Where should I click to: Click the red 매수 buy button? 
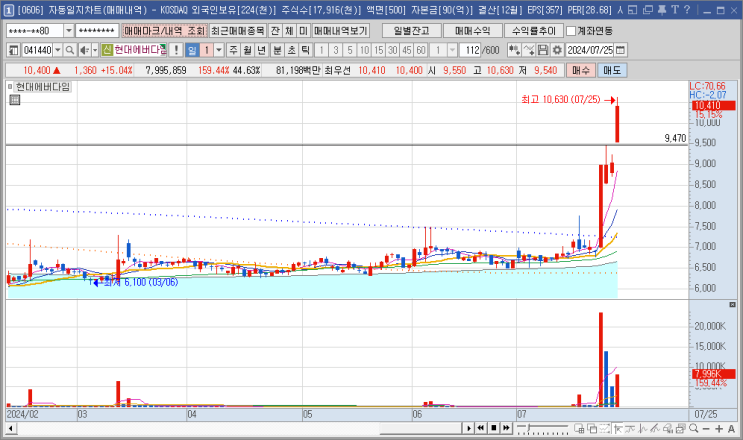click(x=580, y=71)
